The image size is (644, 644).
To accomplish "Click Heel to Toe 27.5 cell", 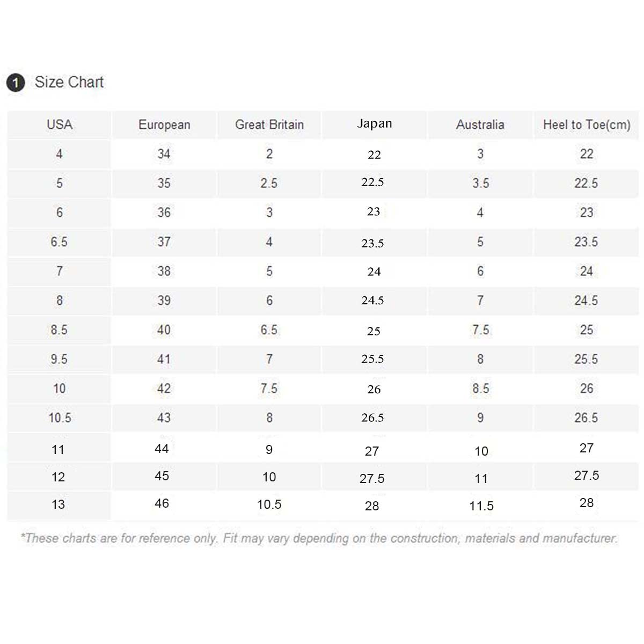I will (587, 475).
